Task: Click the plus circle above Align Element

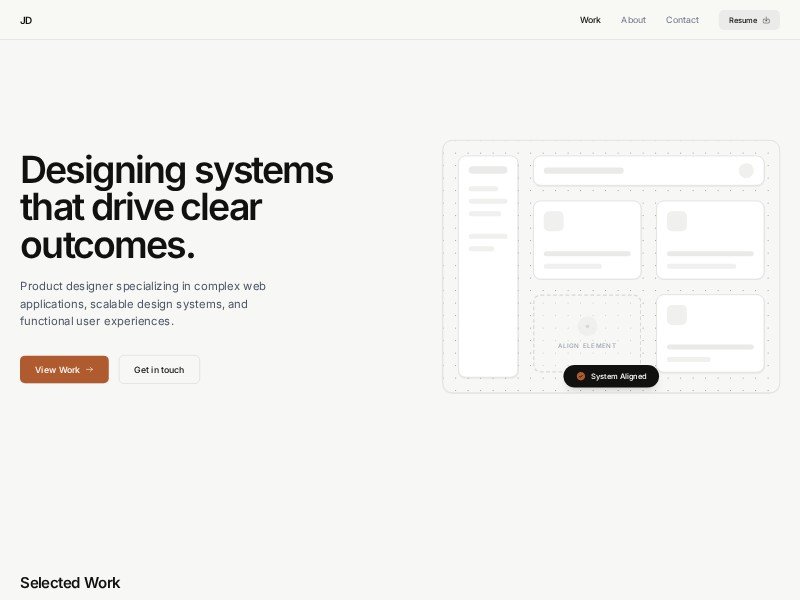Action: (x=587, y=326)
